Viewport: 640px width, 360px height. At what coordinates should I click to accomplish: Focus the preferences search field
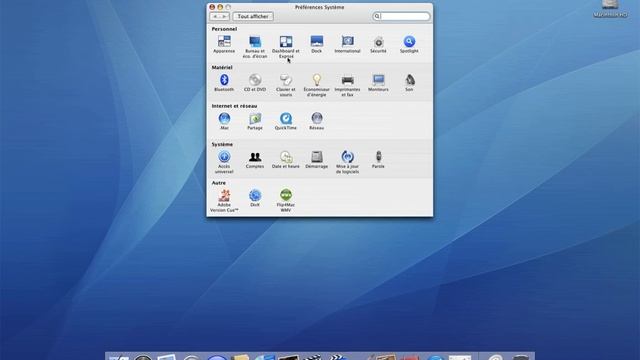(401, 16)
